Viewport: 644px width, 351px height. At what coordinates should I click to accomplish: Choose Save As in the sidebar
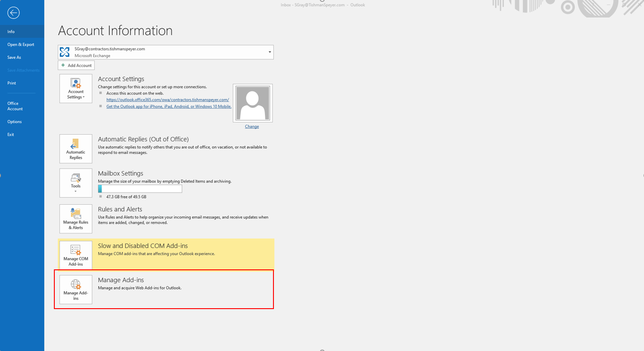[14, 58]
